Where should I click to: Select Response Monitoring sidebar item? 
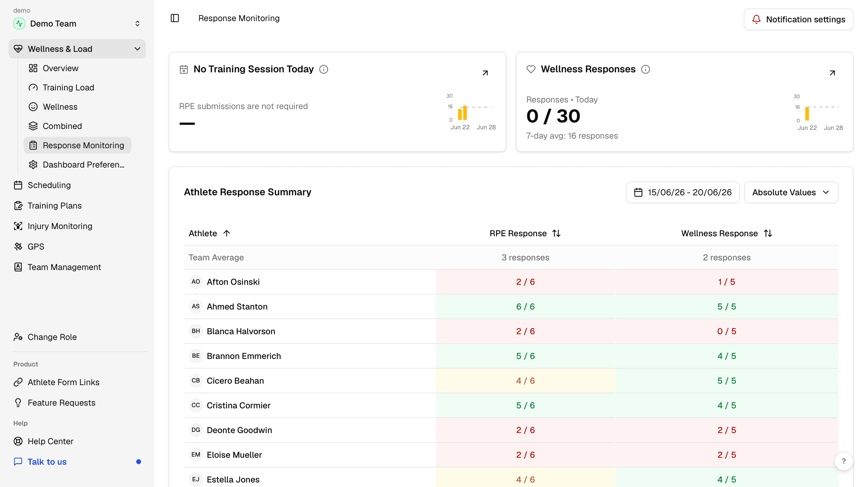pos(77,145)
